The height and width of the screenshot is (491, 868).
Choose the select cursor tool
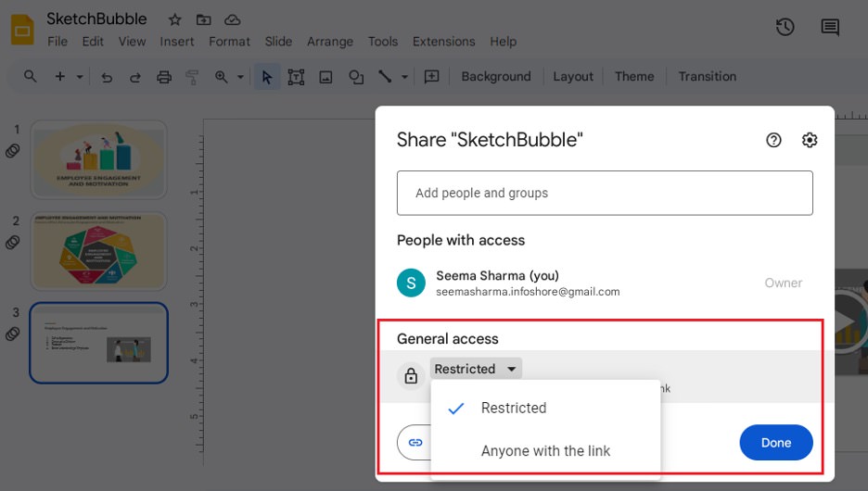267,77
